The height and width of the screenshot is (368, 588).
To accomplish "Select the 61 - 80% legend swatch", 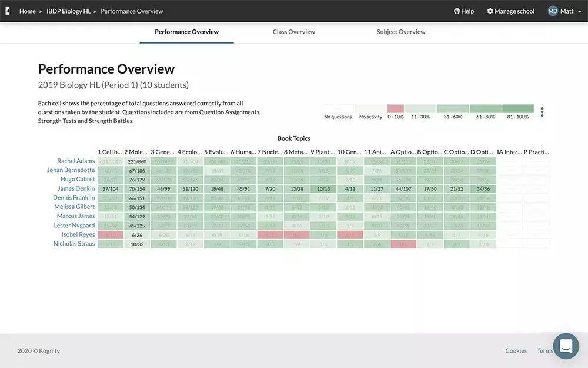I will point(485,108).
